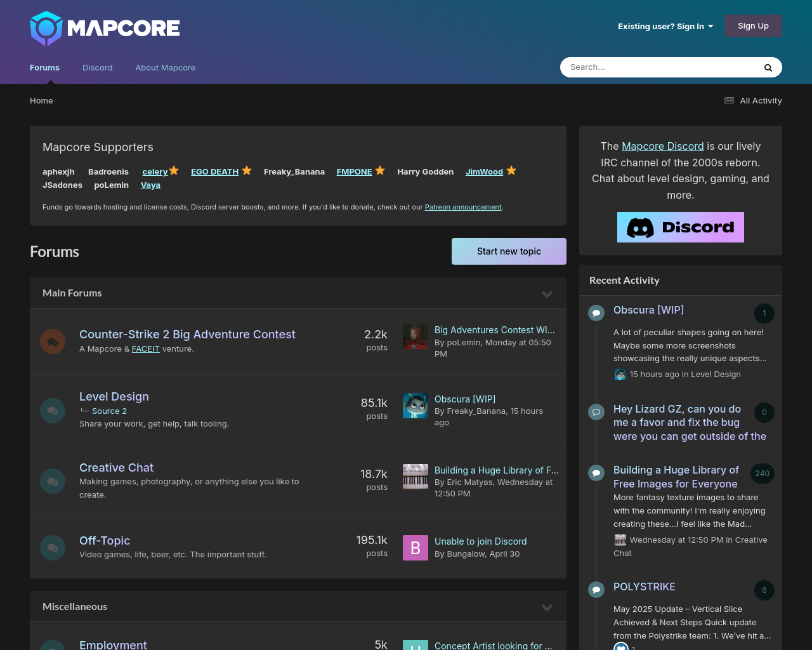Viewport: 812px width, 650px height.
Task: Open supporter profile JimWood
Action: (484, 171)
